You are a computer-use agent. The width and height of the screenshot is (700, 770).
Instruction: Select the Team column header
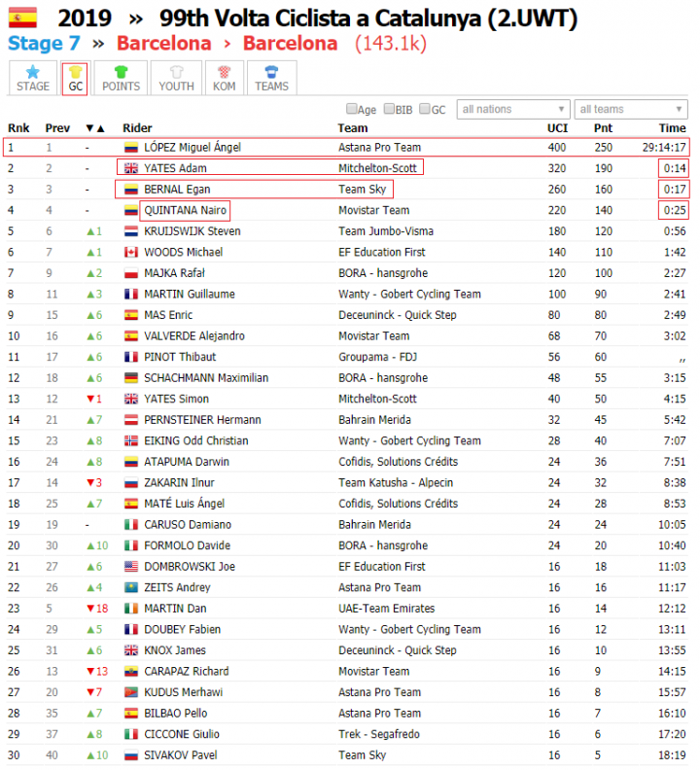353,128
